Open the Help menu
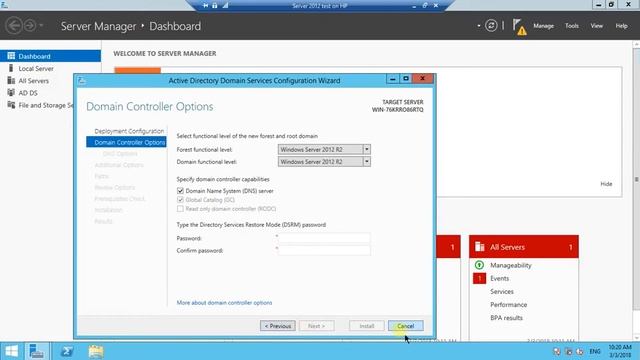This screenshot has width=640, height=360. tap(621, 26)
